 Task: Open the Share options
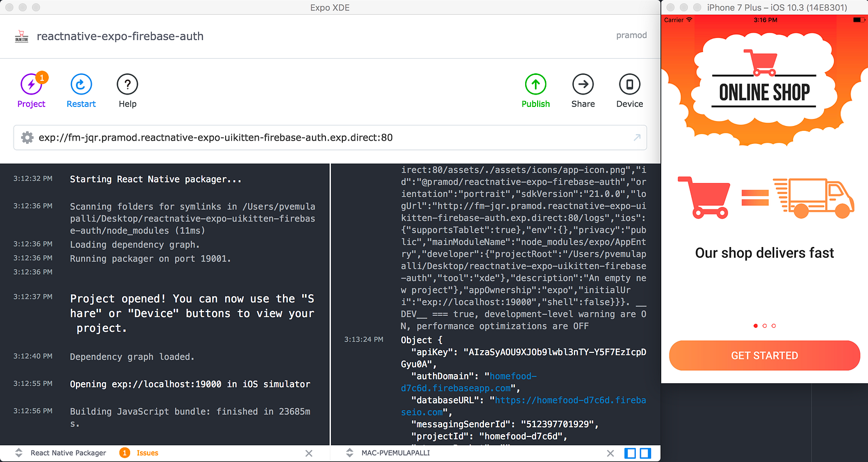pos(583,85)
